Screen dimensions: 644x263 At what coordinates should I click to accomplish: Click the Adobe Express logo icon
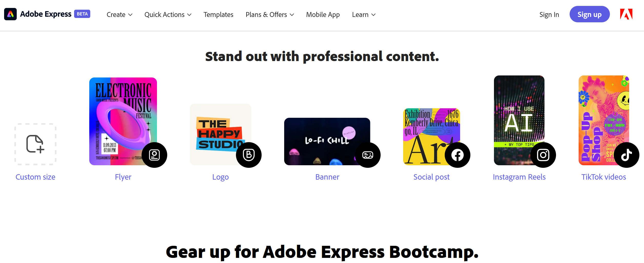click(x=10, y=14)
